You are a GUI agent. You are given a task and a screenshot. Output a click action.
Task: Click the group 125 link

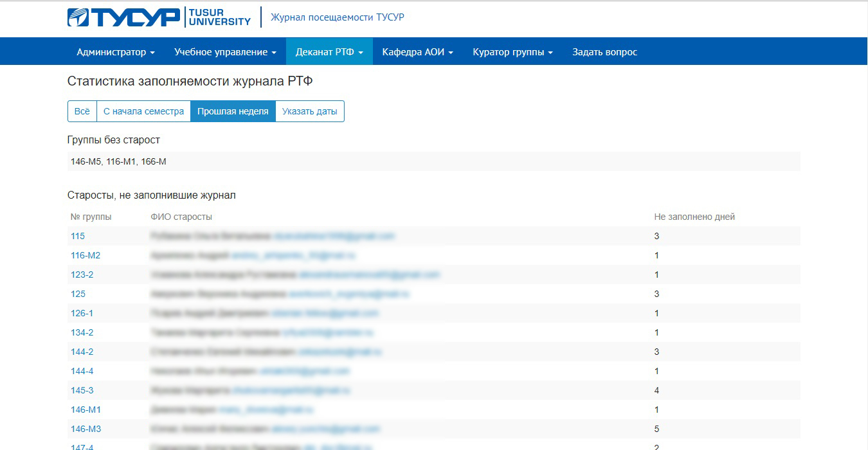point(78,294)
